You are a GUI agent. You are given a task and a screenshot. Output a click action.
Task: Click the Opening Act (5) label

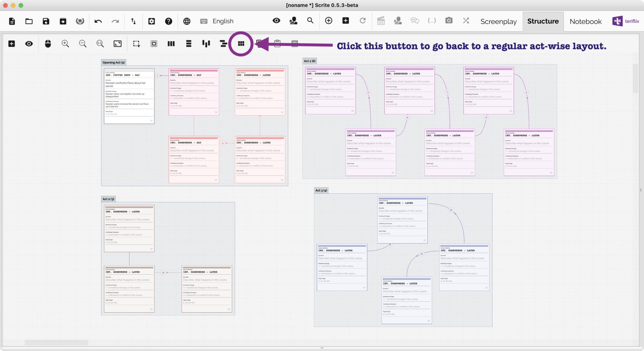114,62
